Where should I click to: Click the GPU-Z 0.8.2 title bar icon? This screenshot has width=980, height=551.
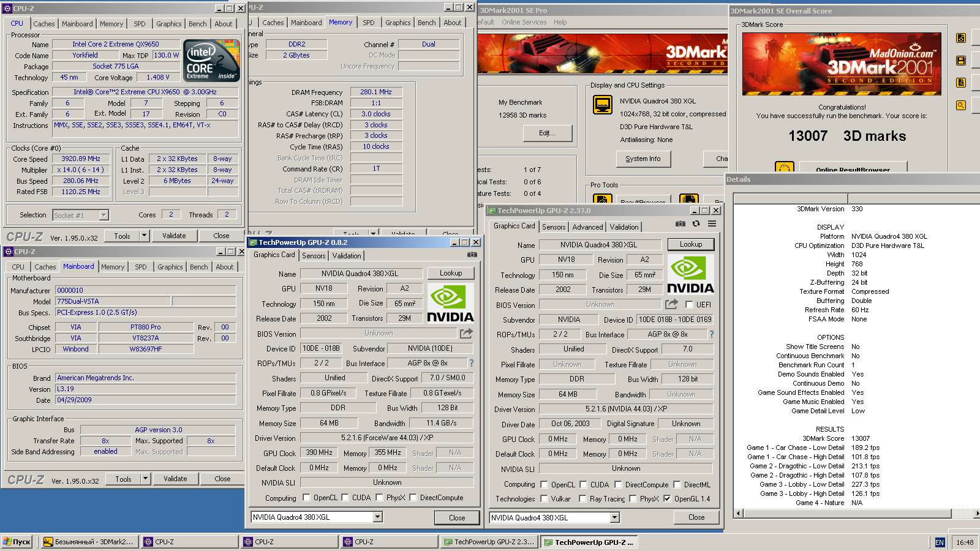(254, 242)
